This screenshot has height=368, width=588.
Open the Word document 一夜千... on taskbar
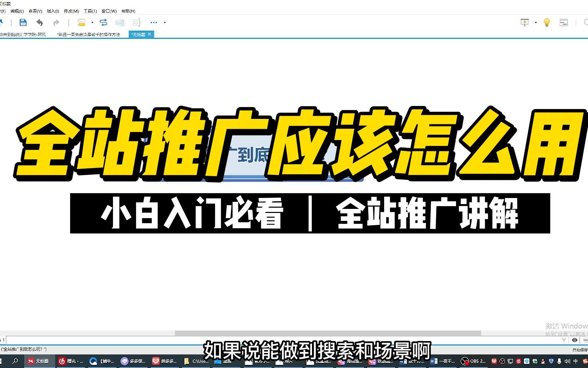click(x=442, y=361)
